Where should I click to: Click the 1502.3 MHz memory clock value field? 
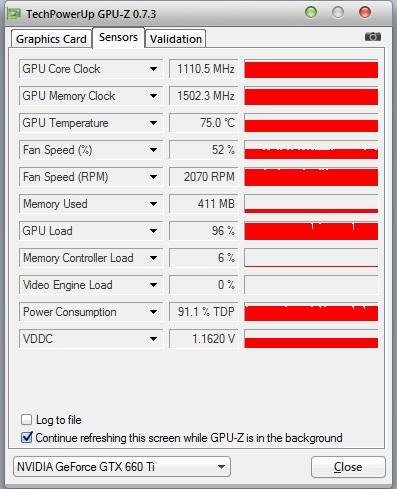tap(204, 96)
